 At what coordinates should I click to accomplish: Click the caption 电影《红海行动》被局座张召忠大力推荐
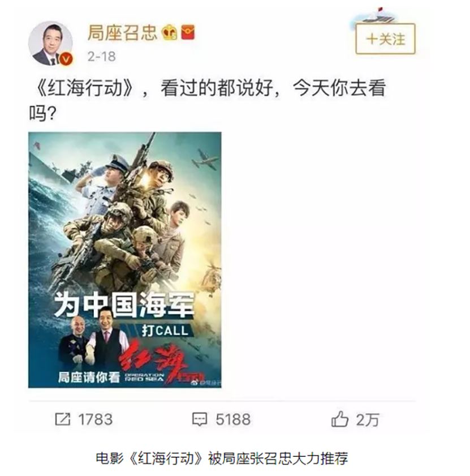click(x=222, y=458)
